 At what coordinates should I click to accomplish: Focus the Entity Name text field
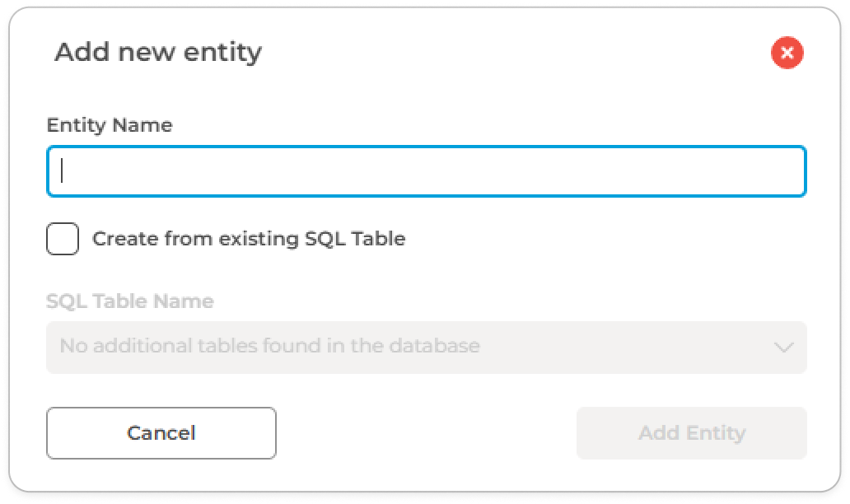coord(426,171)
